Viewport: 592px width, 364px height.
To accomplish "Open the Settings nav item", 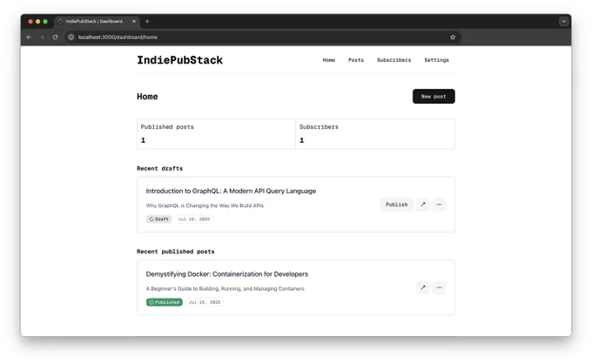I will (x=436, y=60).
